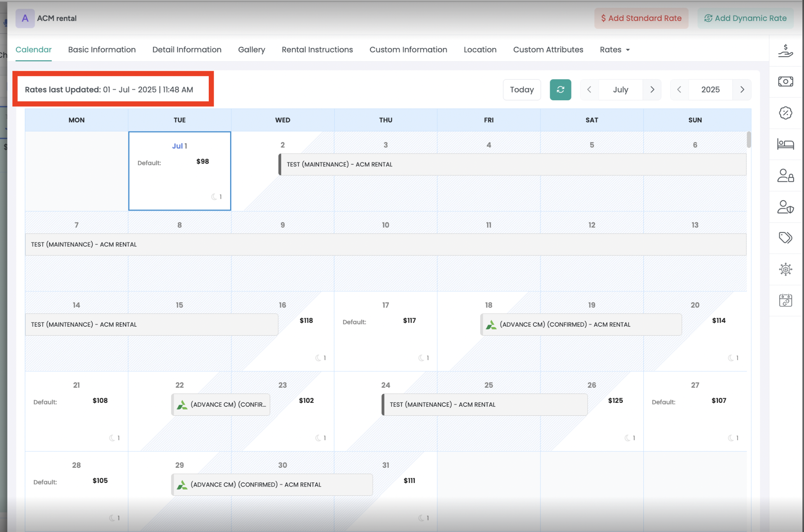The height and width of the screenshot is (532, 804).
Task: Click Add Standard Rate button
Action: pyautogui.click(x=641, y=18)
